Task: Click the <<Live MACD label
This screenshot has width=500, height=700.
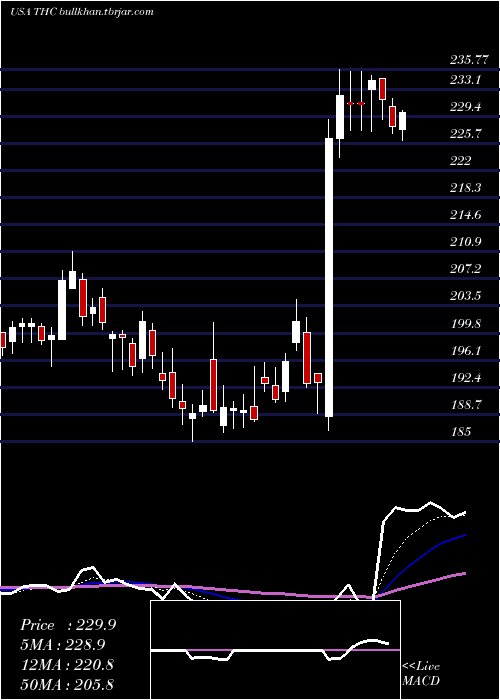Action: tap(421, 673)
